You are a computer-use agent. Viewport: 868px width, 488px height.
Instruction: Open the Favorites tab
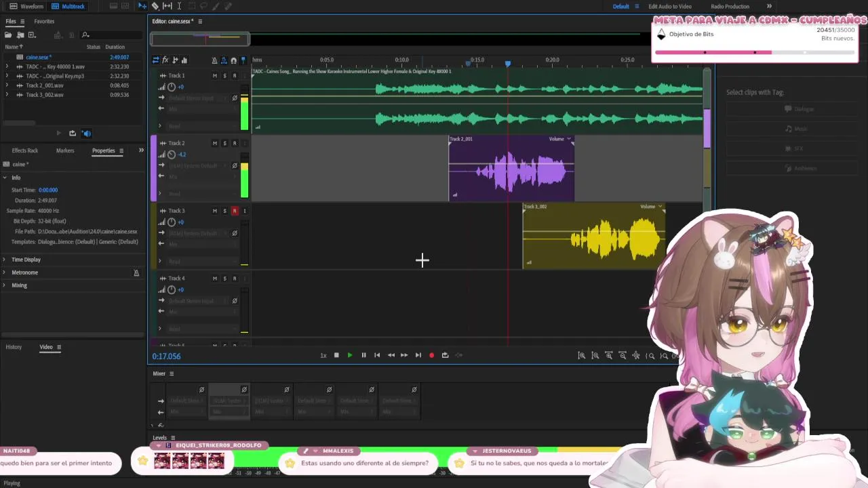click(44, 21)
